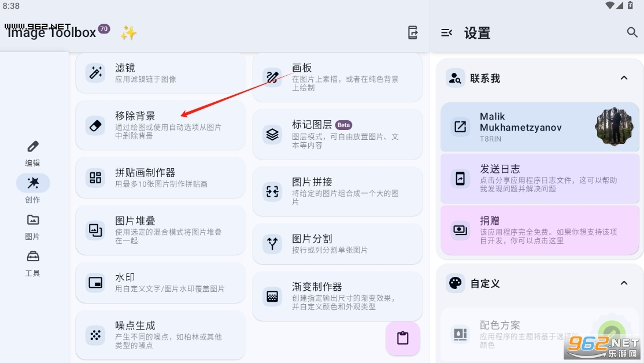Tap the 发送日志 send logs card
The image size is (644, 363).
(540, 179)
